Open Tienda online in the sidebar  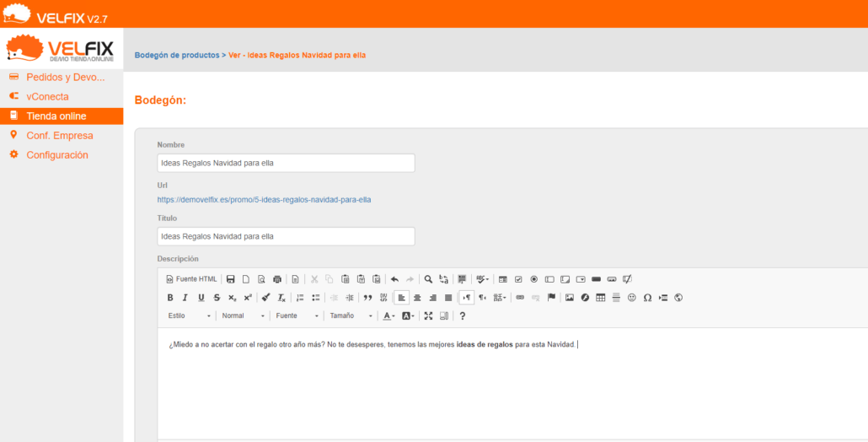coord(56,116)
